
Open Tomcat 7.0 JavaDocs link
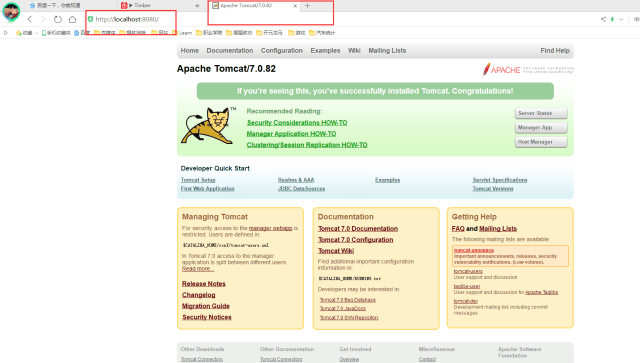click(x=342, y=308)
